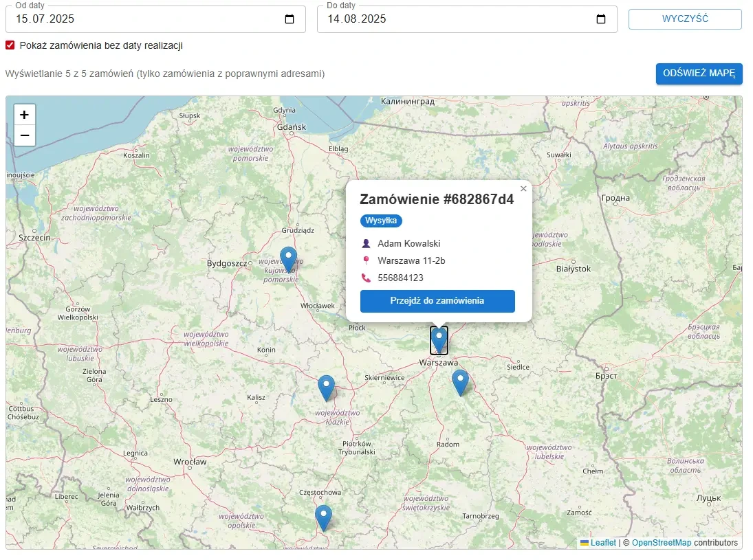
Task: Focus the Od daty date field
Action: pyautogui.click(x=155, y=19)
